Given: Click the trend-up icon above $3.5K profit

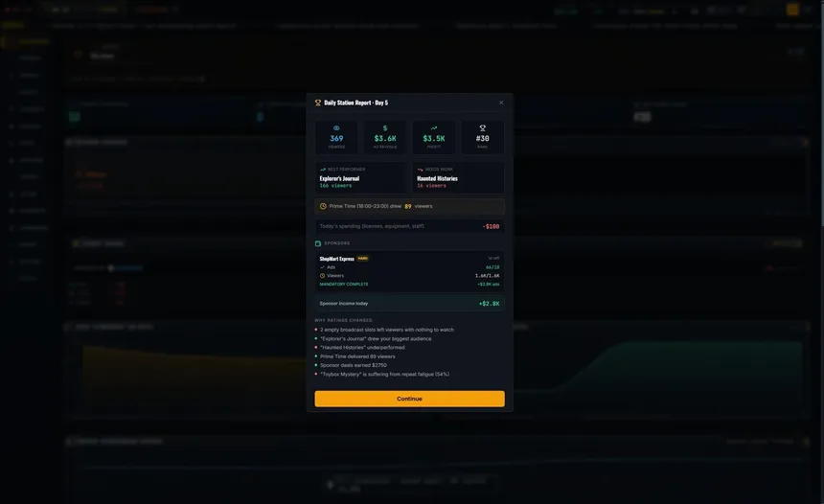Looking at the screenshot, I should (x=433, y=127).
